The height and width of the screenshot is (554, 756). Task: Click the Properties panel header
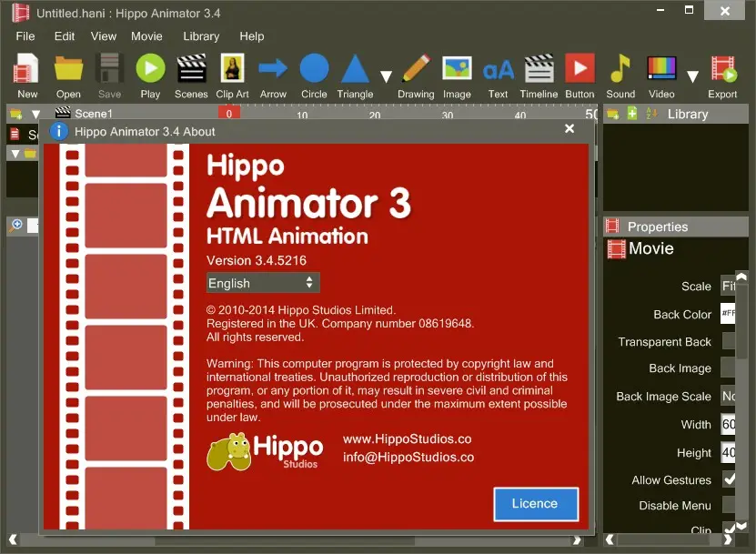(675, 227)
